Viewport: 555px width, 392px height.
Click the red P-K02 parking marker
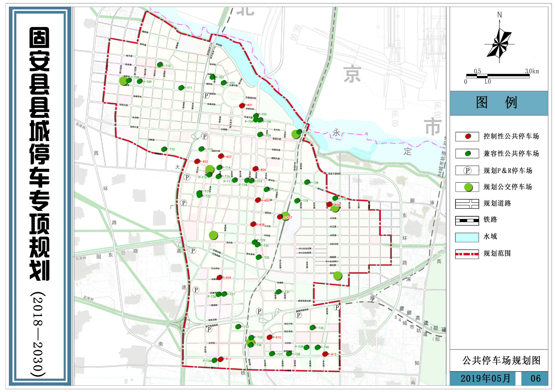click(x=221, y=156)
